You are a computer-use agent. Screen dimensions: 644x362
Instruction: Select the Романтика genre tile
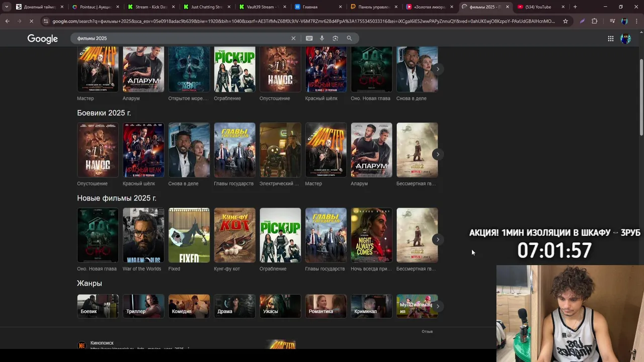click(x=326, y=306)
